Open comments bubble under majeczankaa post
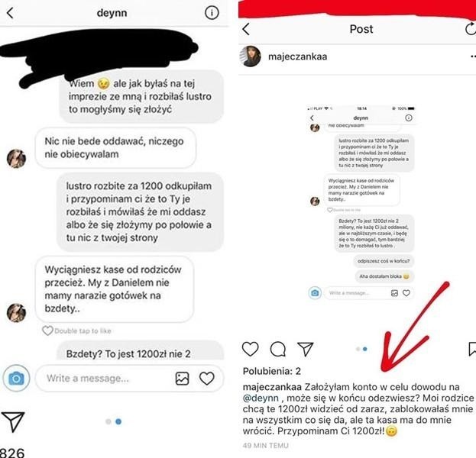Image resolution: width=476 pixels, height=458 pixels. [x=278, y=349]
